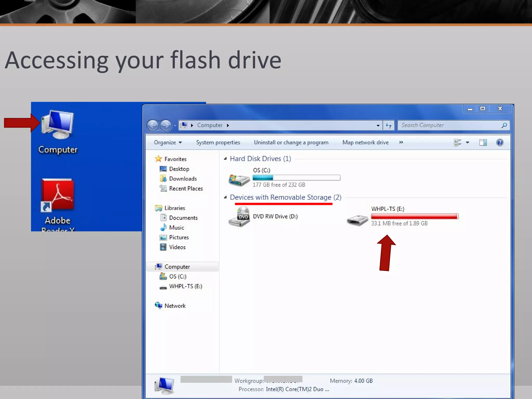Image resolution: width=532 pixels, height=399 pixels.
Task: Toggle the preview pane icon
Action: coord(483,142)
